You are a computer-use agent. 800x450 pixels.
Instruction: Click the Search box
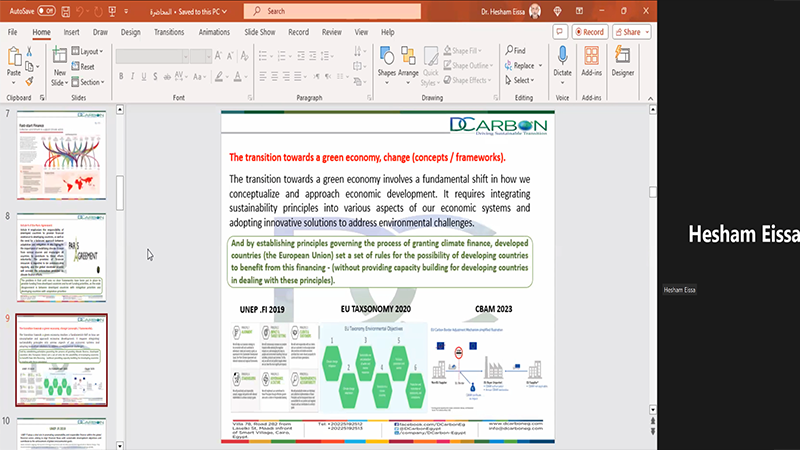tap(332, 11)
